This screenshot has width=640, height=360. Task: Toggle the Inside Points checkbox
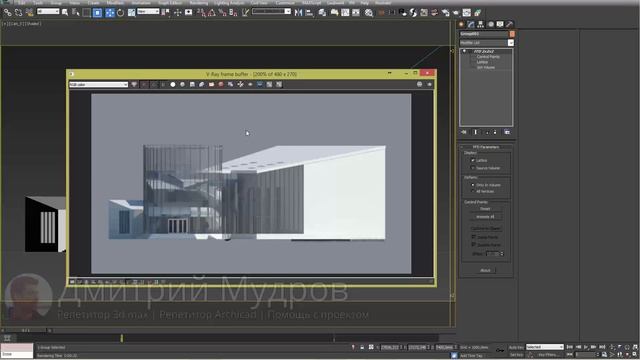[x=473, y=237]
